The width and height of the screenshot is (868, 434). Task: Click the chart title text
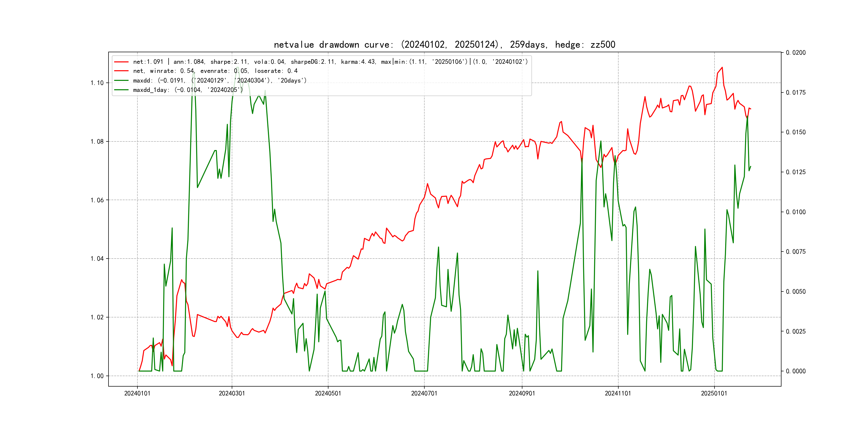tap(444, 44)
